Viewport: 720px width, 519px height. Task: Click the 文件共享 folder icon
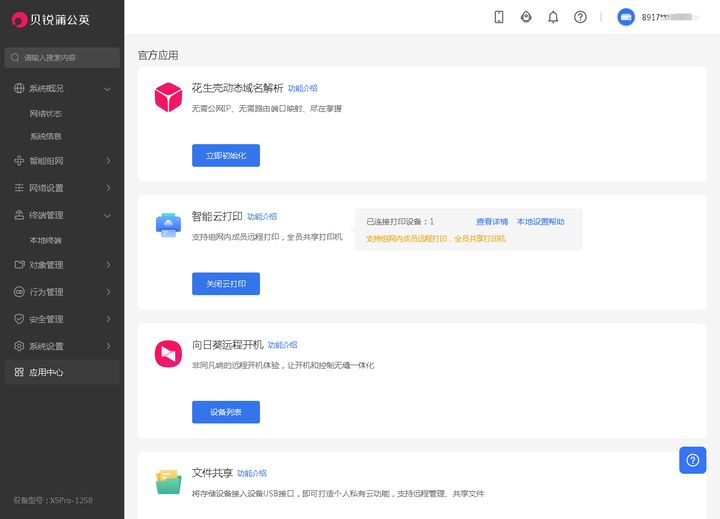[168, 481]
